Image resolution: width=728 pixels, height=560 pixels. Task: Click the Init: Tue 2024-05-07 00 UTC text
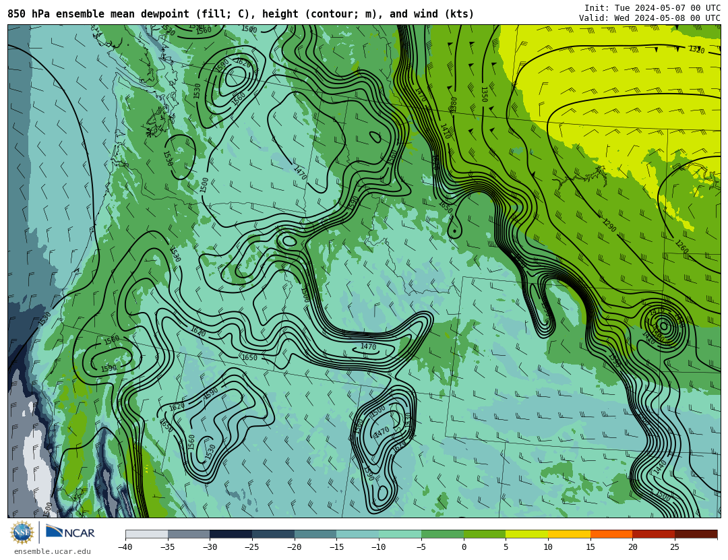(653, 8)
